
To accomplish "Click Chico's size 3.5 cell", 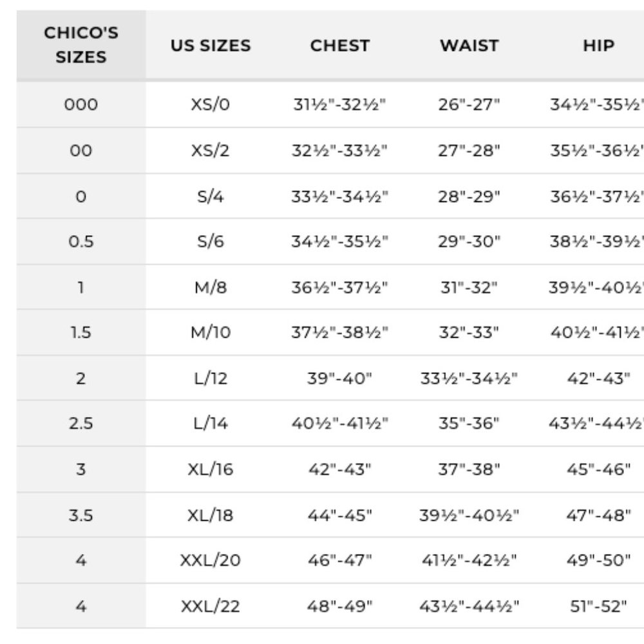I will (81, 515).
